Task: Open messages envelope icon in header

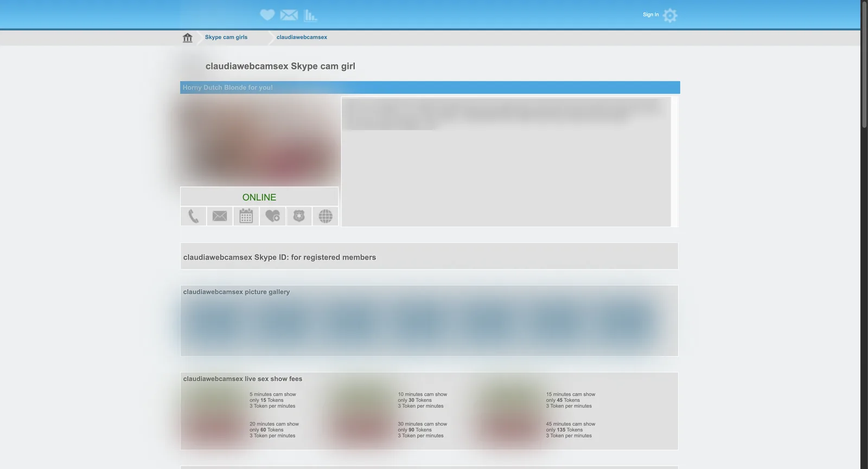Action: pos(289,15)
